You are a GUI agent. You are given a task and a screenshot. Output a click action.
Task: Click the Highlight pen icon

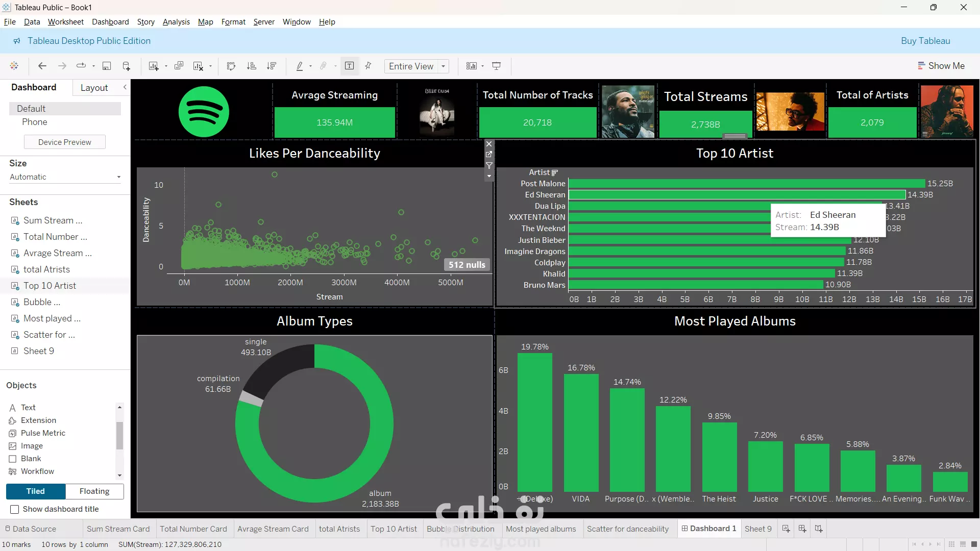(300, 66)
